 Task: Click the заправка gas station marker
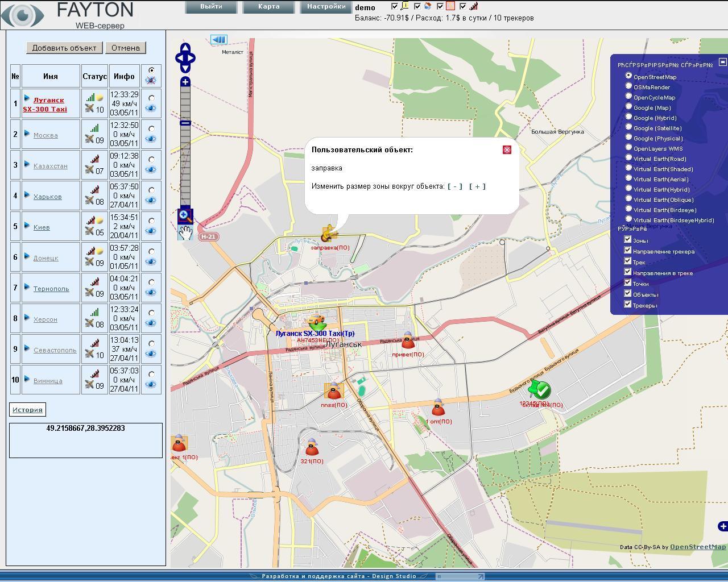(x=329, y=234)
